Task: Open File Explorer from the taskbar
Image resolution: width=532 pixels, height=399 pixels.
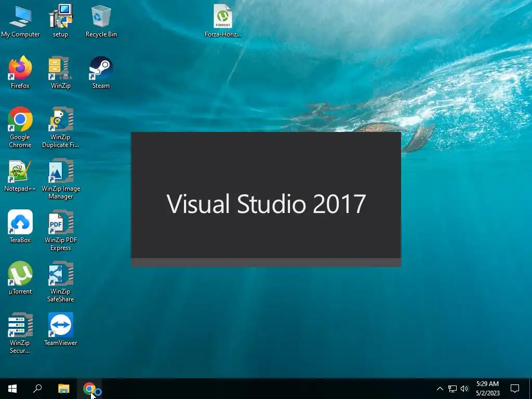Action: (63, 389)
